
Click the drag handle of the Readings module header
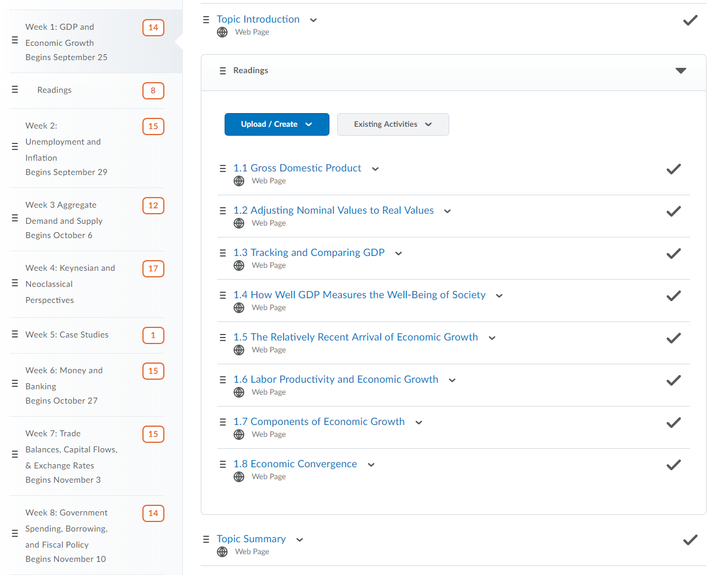(x=223, y=71)
